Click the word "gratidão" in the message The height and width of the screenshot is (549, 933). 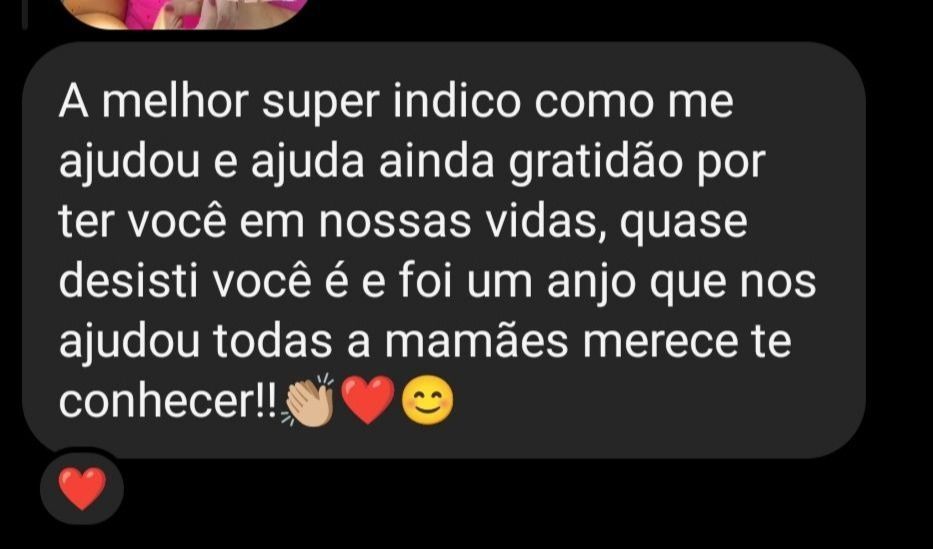click(x=596, y=163)
